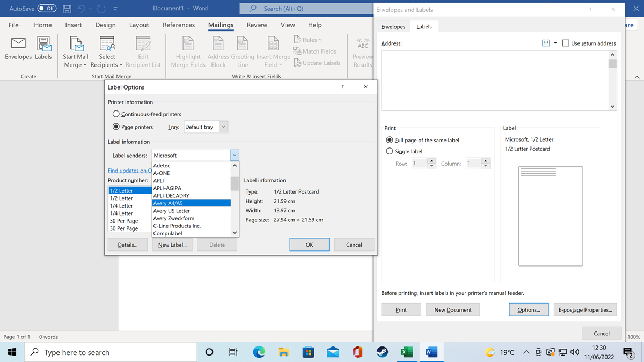Collapse the Label vendors dropdown arrow
This screenshot has width=644, height=362.
point(235,155)
